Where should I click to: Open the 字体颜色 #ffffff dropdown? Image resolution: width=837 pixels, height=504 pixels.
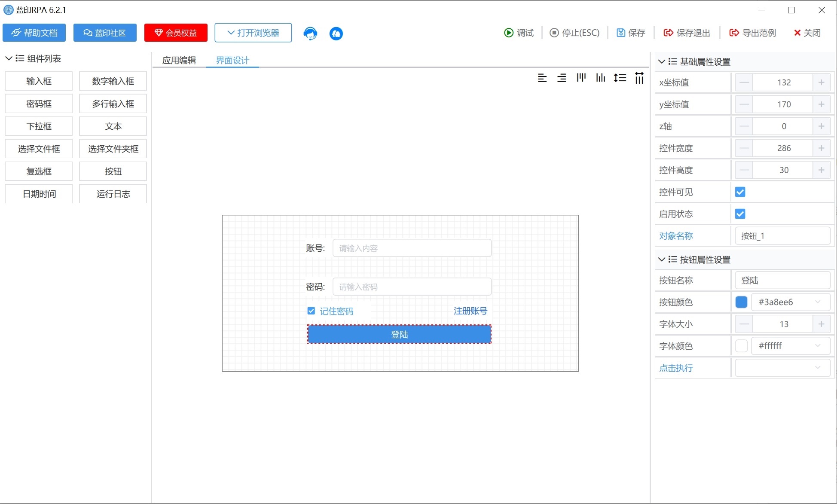[x=791, y=345]
